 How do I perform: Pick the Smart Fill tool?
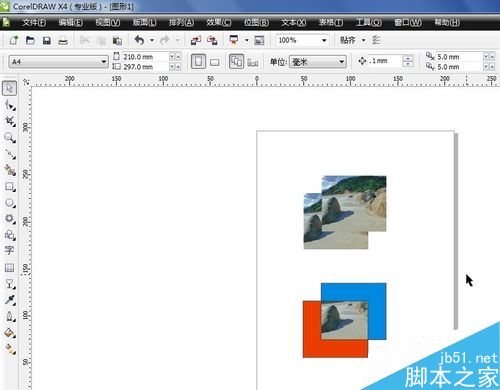coord(10,170)
